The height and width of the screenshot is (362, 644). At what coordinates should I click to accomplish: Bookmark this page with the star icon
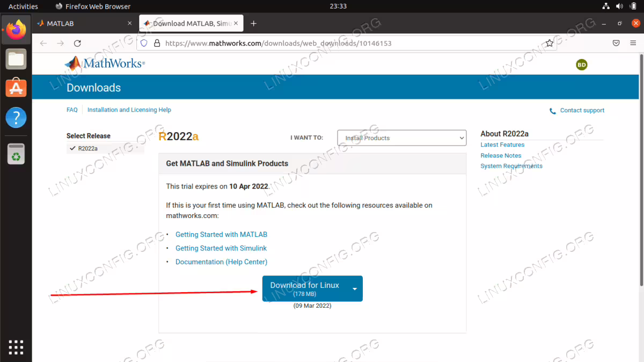[x=550, y=43]
